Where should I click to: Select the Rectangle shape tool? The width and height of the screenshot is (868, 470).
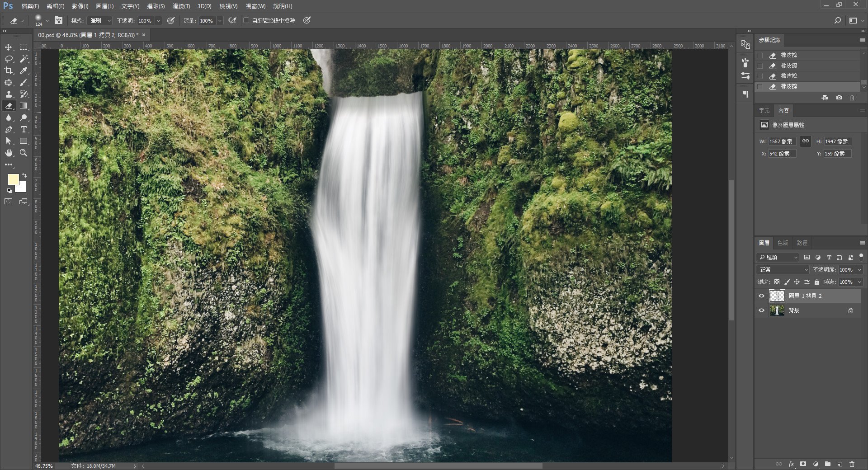pos(24,141)
